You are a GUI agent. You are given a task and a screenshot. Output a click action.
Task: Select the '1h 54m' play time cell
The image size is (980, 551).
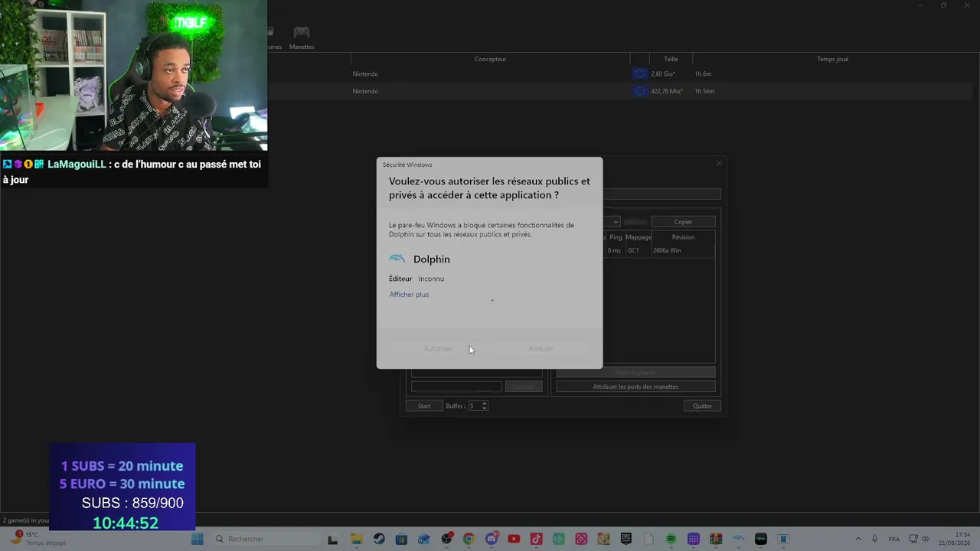click(x=704, y=91)
